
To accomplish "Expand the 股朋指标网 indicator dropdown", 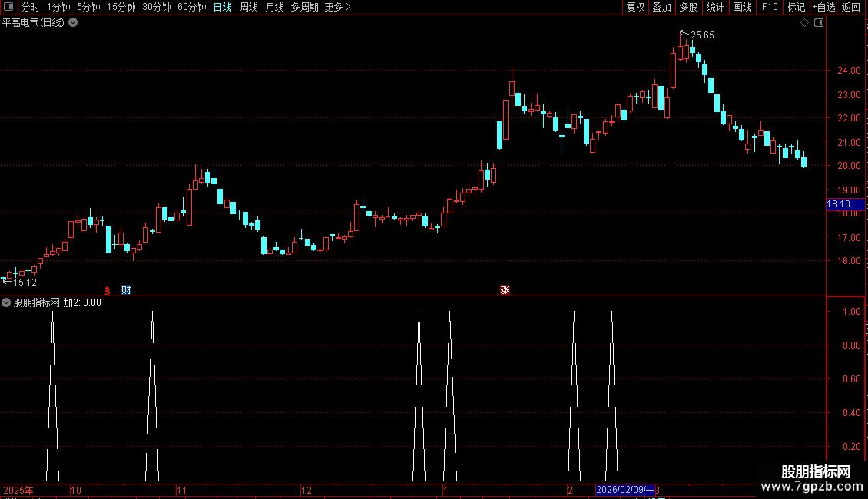I will [6, 302].
